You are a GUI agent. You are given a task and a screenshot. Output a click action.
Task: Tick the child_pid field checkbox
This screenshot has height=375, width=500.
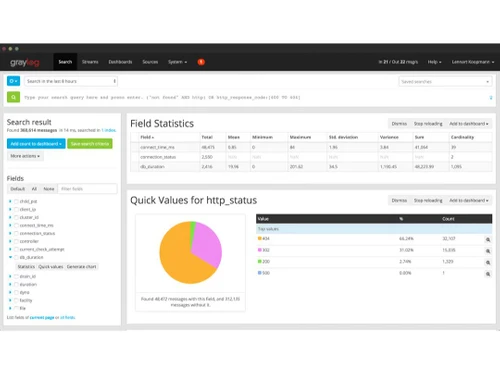[16, 201]
